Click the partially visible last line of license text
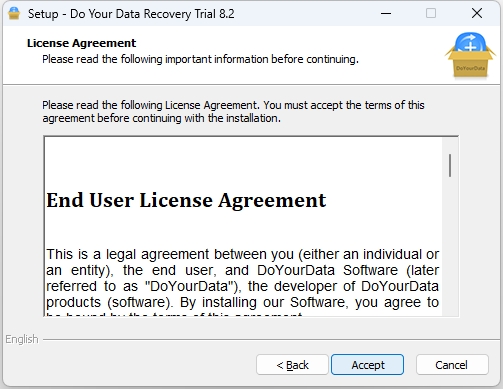This screenshot has width=503, height=389. (x=174, y=314)
